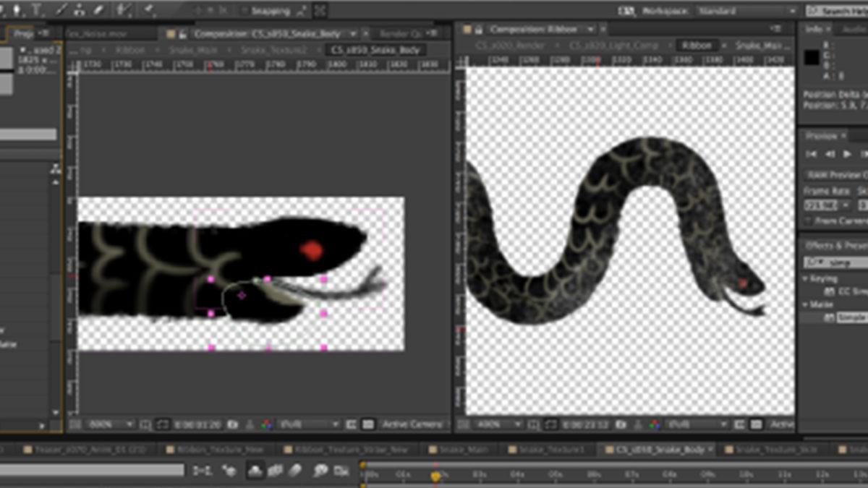Select the Clone Stamp tool
The height and width of the screenshot is (488, 868).
80,10
